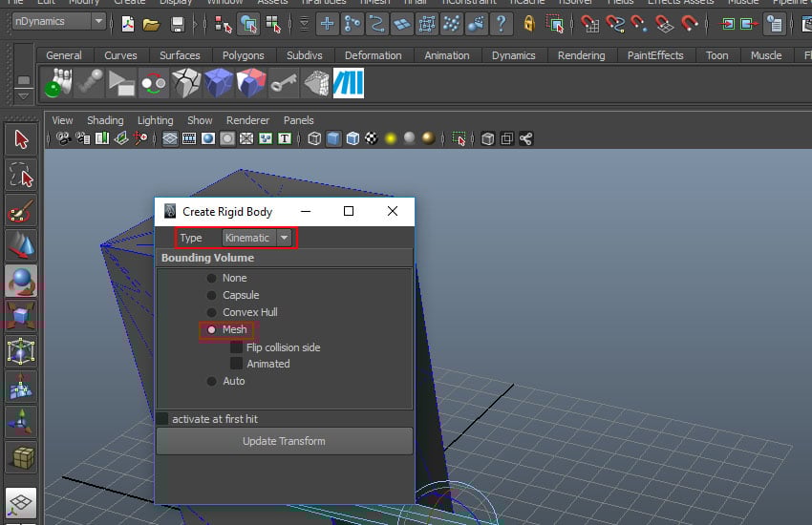This screenshot has width=812, height=525.
Task: Select the Mesh bounding volume option
Action: click(212, 329)
